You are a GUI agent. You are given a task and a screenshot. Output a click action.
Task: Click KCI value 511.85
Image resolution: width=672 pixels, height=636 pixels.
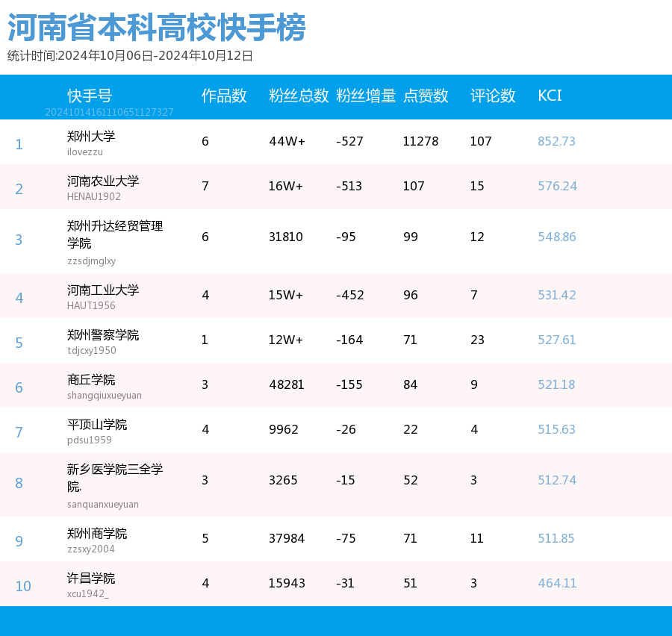click(x=556, y=538)
